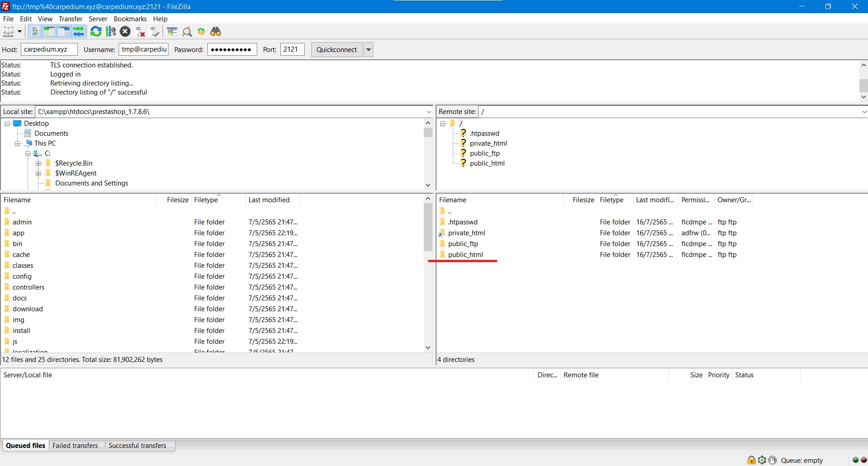The height and width of the screenshot is (466, 868).
Task: Open the Transfer menu
Action: coord(70,19)
